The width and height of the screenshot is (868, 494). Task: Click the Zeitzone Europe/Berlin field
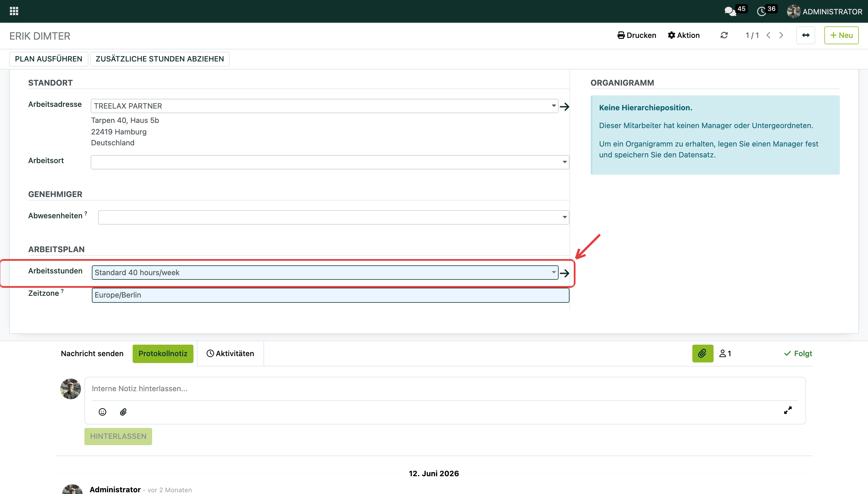coord(330,295)
